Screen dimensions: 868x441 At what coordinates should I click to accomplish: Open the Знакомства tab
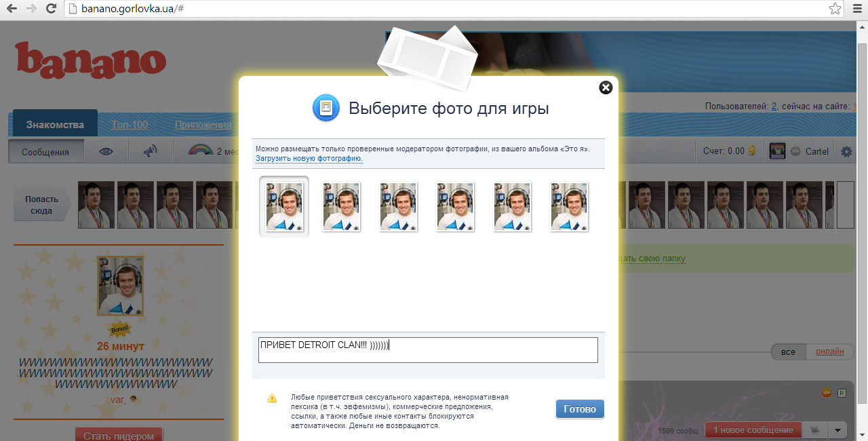(x=55, y=125)
